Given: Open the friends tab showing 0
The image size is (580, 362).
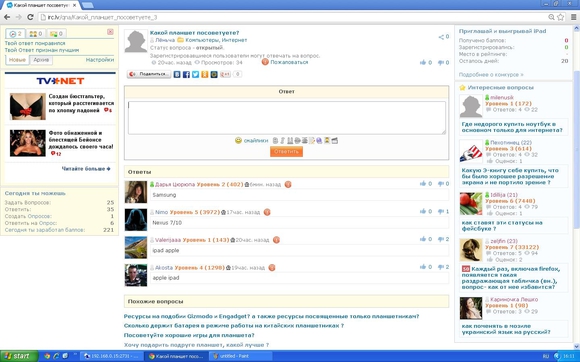Looking at the screenshot, I should [36, 34].
